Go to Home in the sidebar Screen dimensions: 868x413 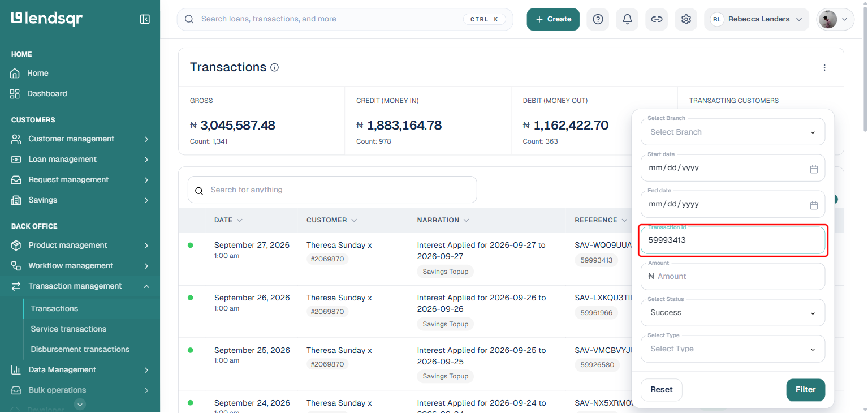tap(37, 74)
